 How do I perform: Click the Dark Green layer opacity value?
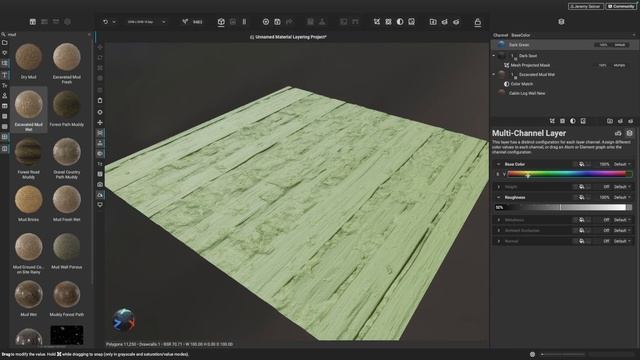(x=603, y=45)
